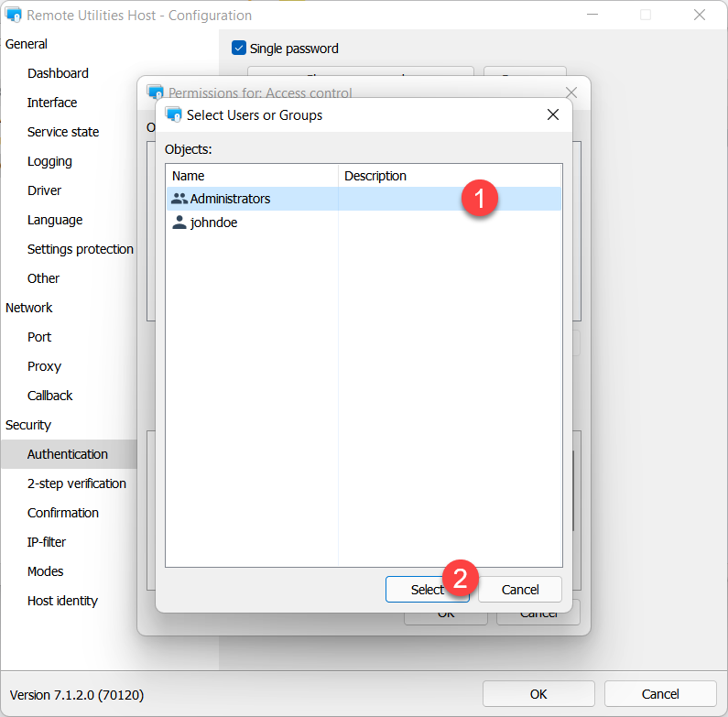Open Host identity settings
728x717 pixels.
click(x=62, y=601)
